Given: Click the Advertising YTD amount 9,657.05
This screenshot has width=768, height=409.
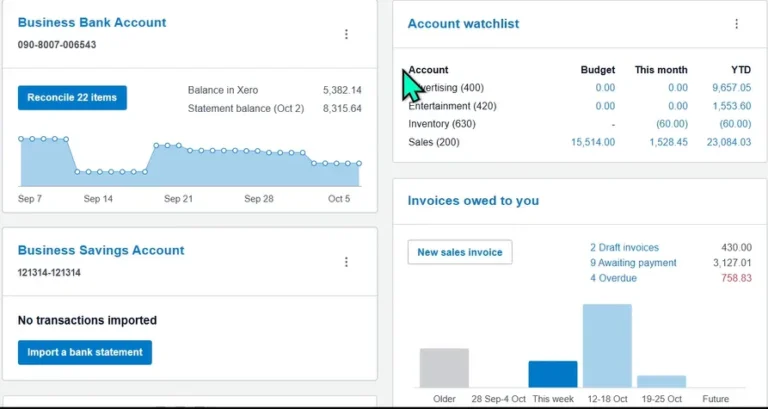Looking at the screenshot, I should tap(730, 88).
